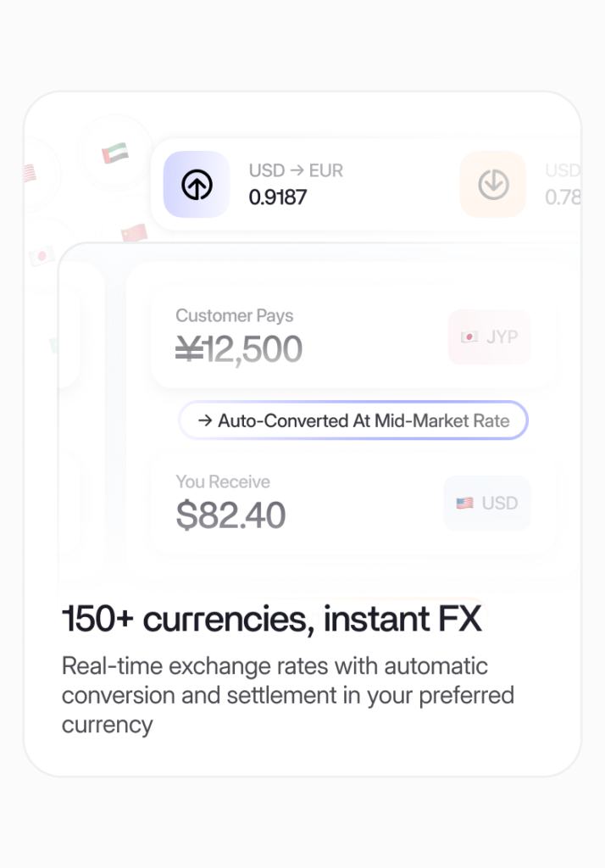
Task: Click the China flag icon
Action: point(134,232)
